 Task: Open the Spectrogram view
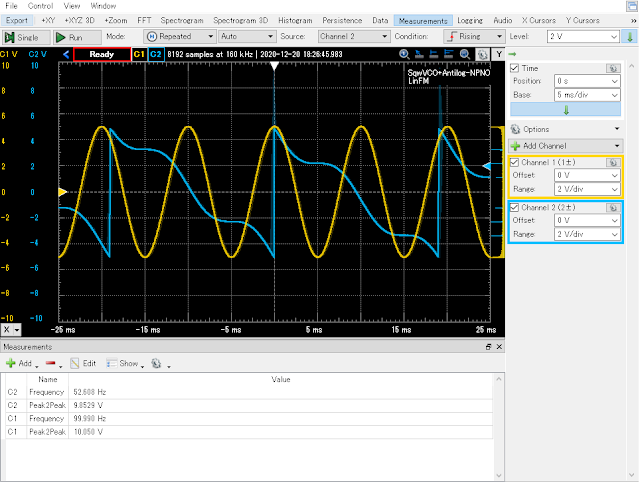(182, 20)
